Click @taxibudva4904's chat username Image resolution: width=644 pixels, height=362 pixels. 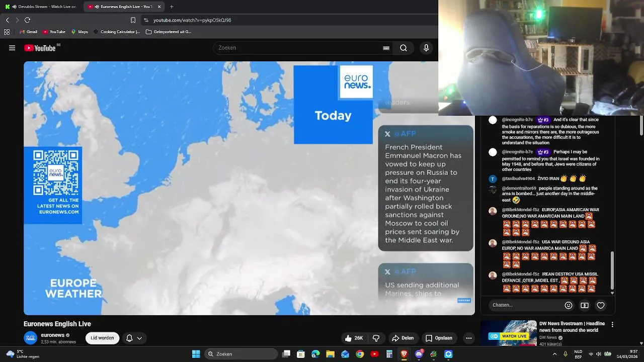518,178
